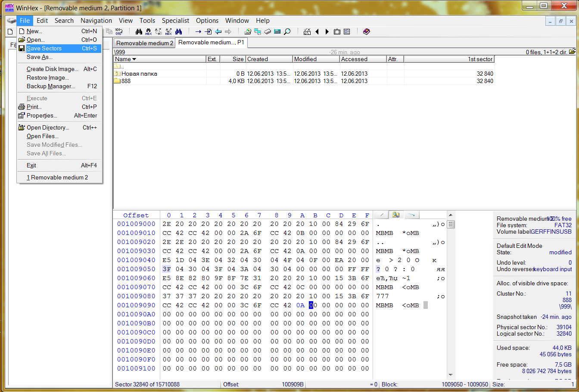This screenshot has height=392, width=579.
Task: Click the 'modified' state value in info panel
Action: coord(560,253)
